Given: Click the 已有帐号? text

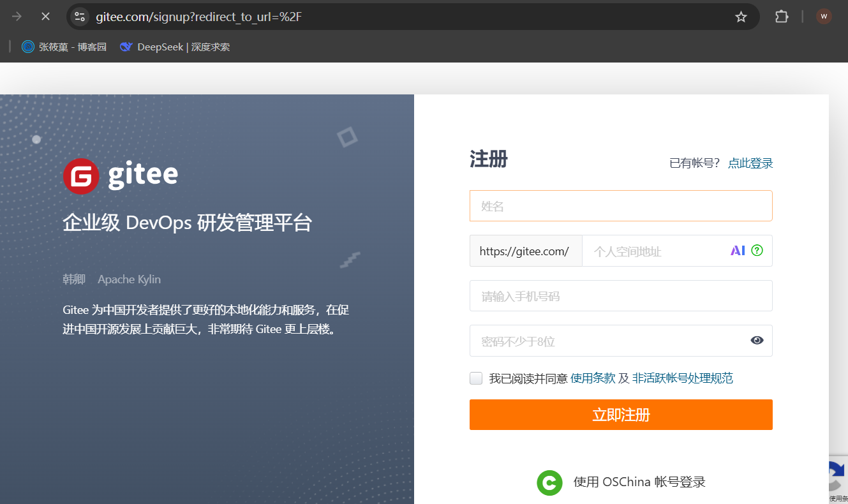Looking at the screenshot, I should (695, 163).
